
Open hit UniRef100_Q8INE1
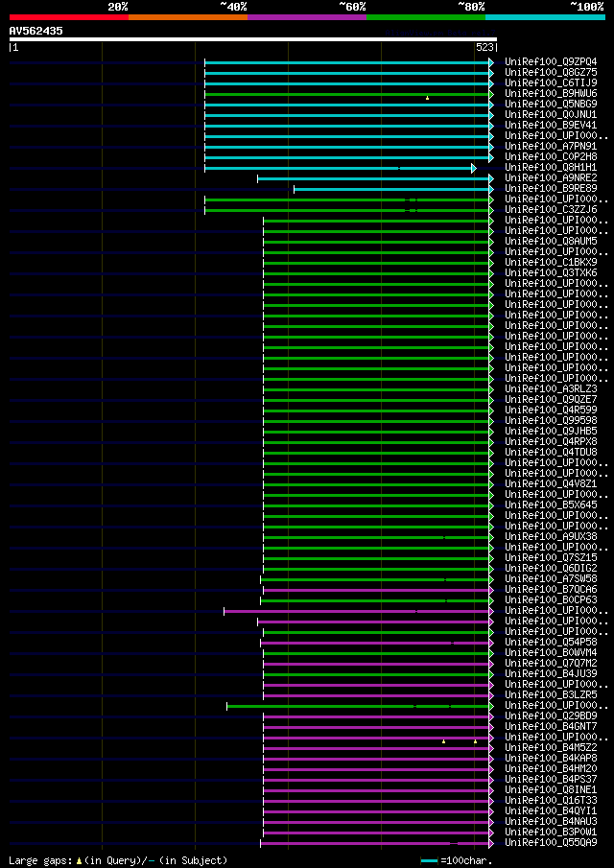coord(551,790)
